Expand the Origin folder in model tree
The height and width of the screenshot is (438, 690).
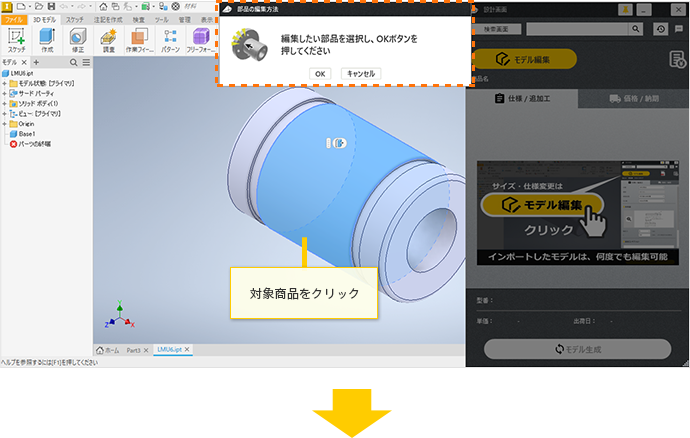[x=5, y=123]
